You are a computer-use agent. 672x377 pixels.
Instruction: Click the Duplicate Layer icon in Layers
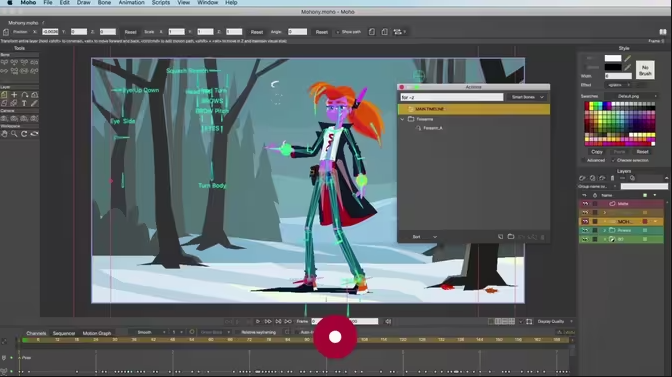(x=592, y=178)
